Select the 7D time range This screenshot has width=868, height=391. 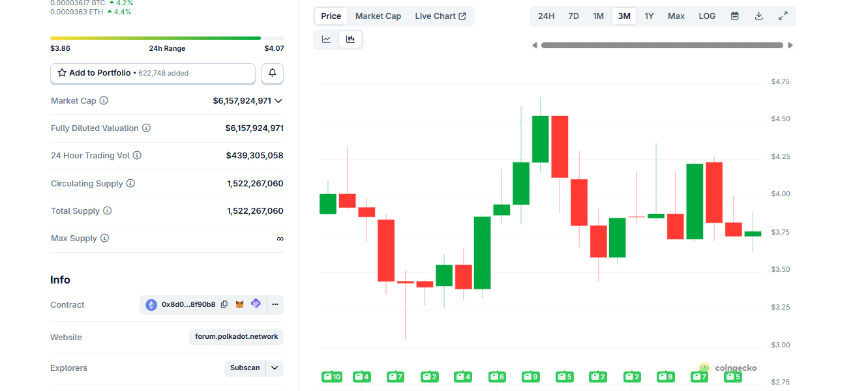(x=573, y=16)
